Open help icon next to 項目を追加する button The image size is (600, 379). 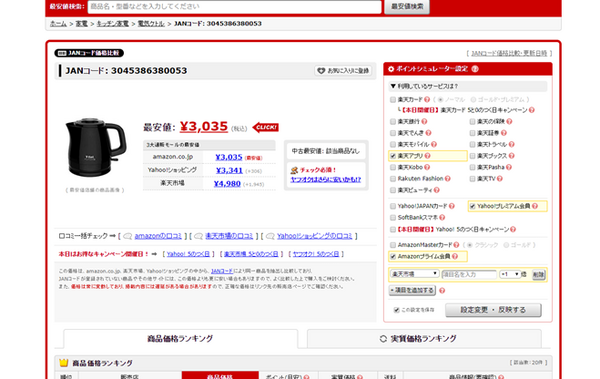point(442,291)
